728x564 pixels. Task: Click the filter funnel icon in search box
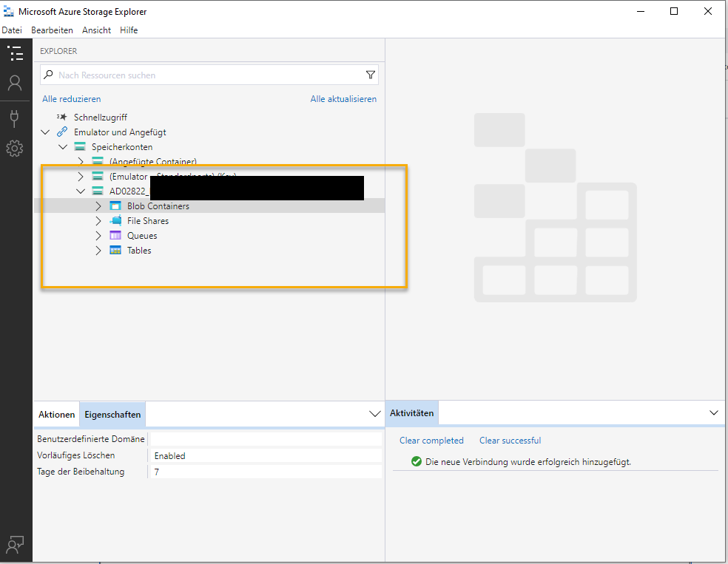tap(371, 75)
